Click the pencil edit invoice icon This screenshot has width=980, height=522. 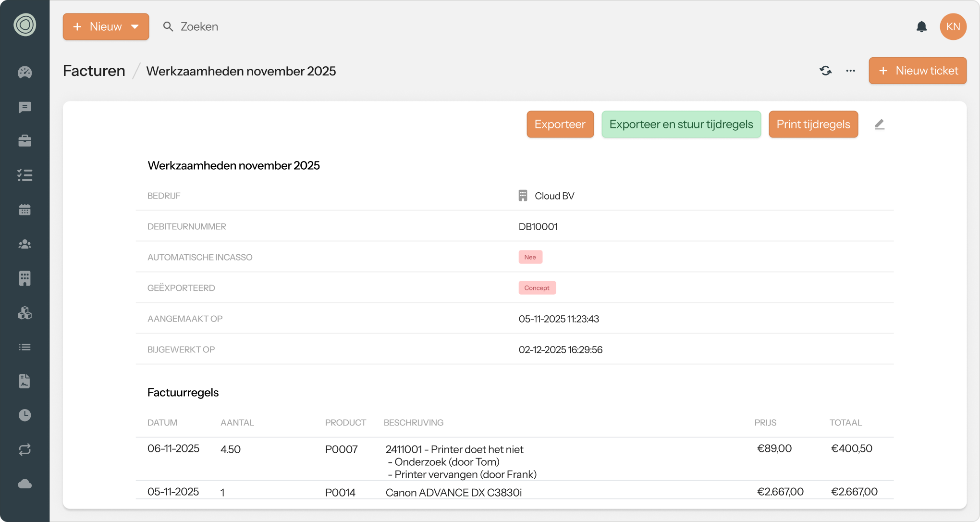[x=879, y=124]
